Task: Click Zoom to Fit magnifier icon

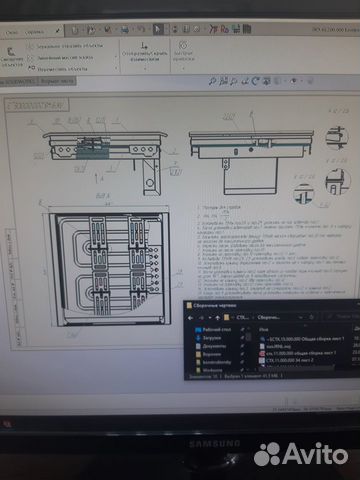Action: tap(212, 81)
